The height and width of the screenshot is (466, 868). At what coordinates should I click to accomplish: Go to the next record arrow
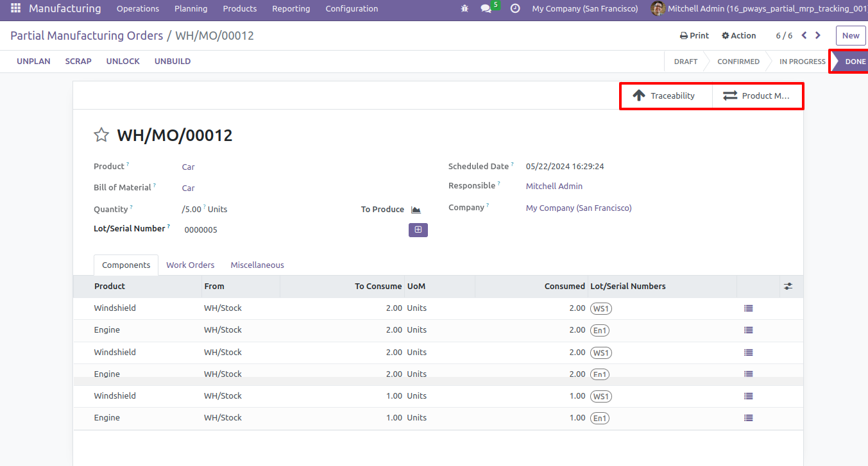(x=817, y=36)
